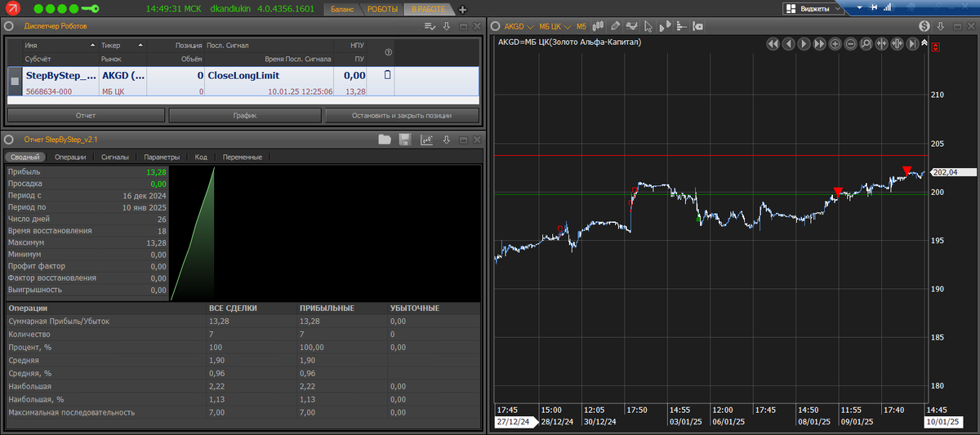Step chart forward with right arrow button
Image resolution: width=980 pixels, height=435 pixels.
804,44
